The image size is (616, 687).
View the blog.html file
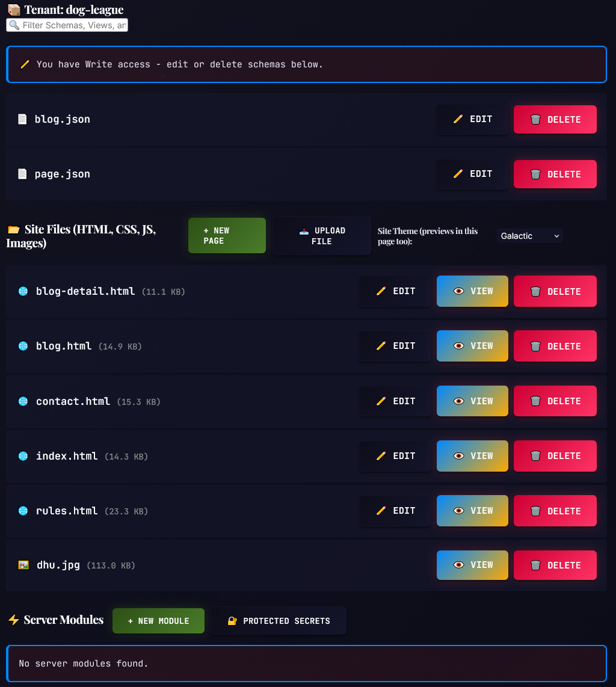pos(472,346)
